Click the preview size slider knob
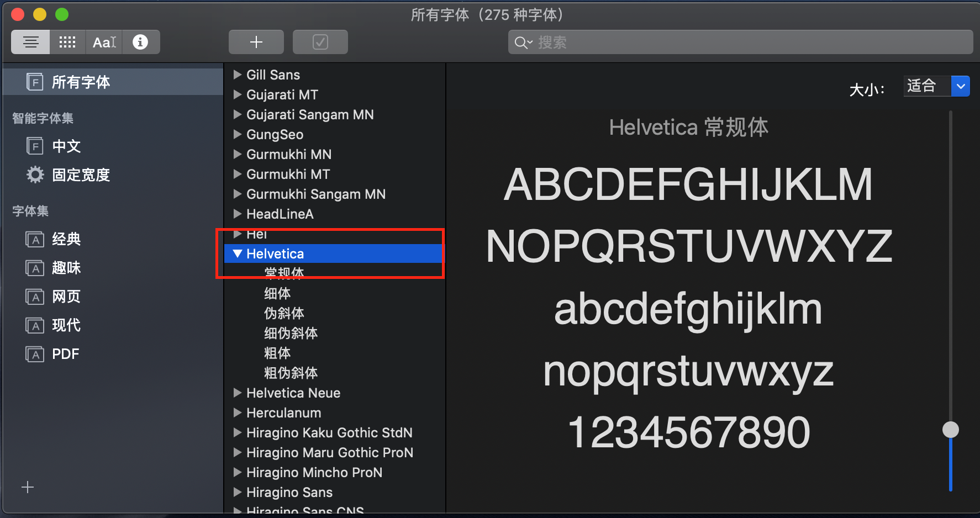 tap(951, 430)
